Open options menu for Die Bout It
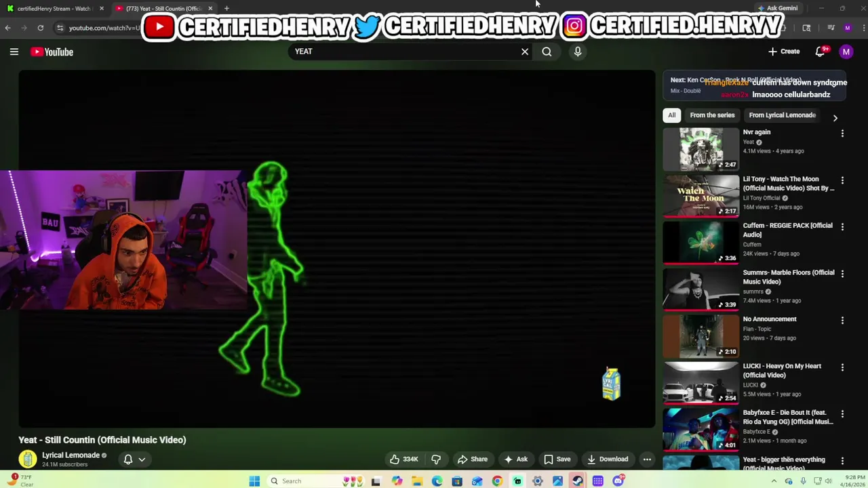This screenshot has width=868, height=488. (842, 414)
